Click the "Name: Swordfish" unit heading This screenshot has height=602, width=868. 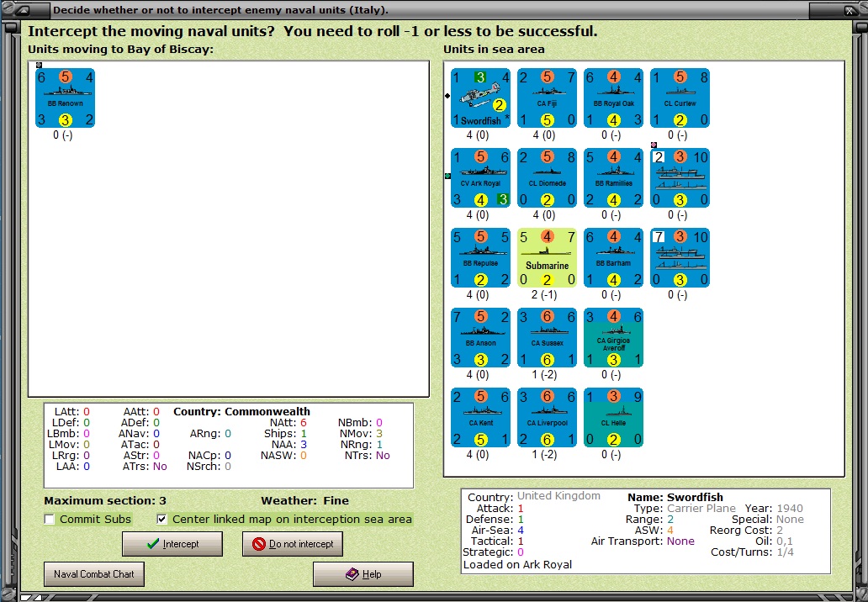click(x=675, y=497)
